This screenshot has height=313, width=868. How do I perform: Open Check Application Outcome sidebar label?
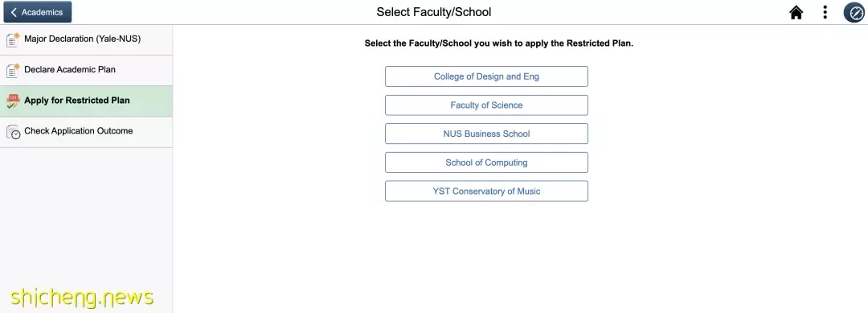tap(79, 130)
